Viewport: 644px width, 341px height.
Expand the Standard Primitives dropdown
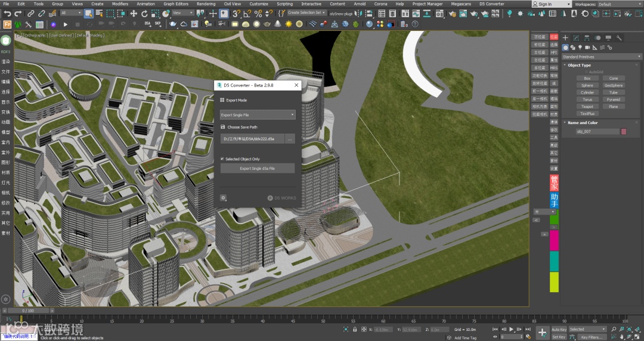click(601, 57)
